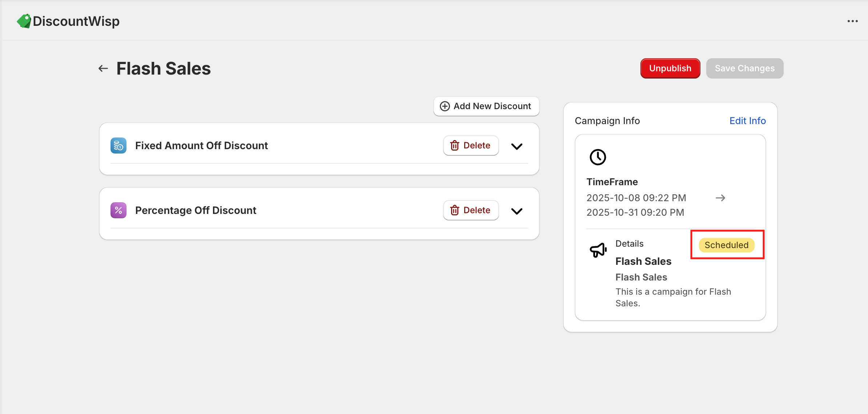This screenshot has height=414, width=868.
Task: Click the megaphone Details icon
Action: click(598, 250)
